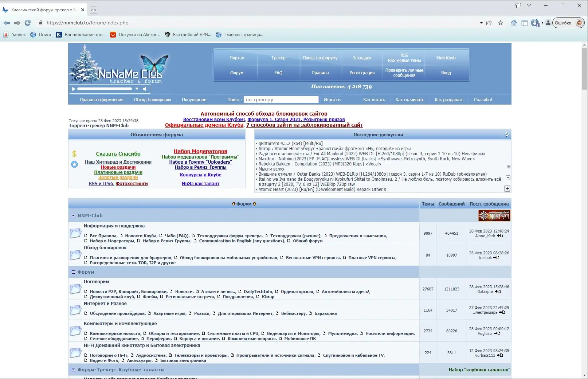Open the Booking bookmark Бронирование оте...

click(x=81, y=35)
